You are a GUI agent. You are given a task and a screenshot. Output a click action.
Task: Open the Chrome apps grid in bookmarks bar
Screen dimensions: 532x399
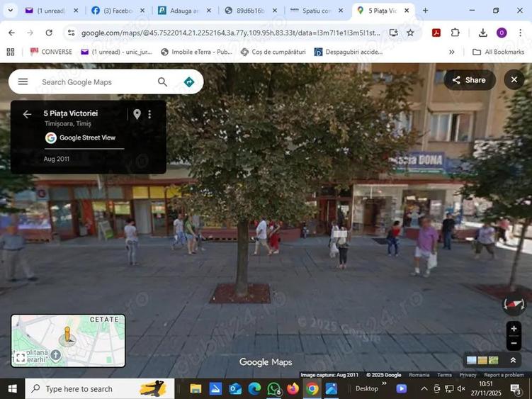[x=11, y=52]
